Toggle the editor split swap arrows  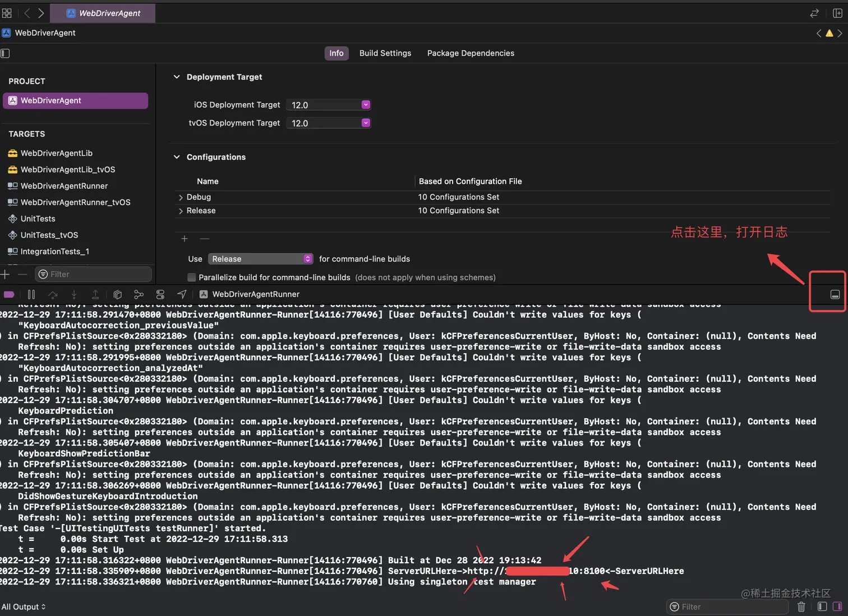coord(814,13)
